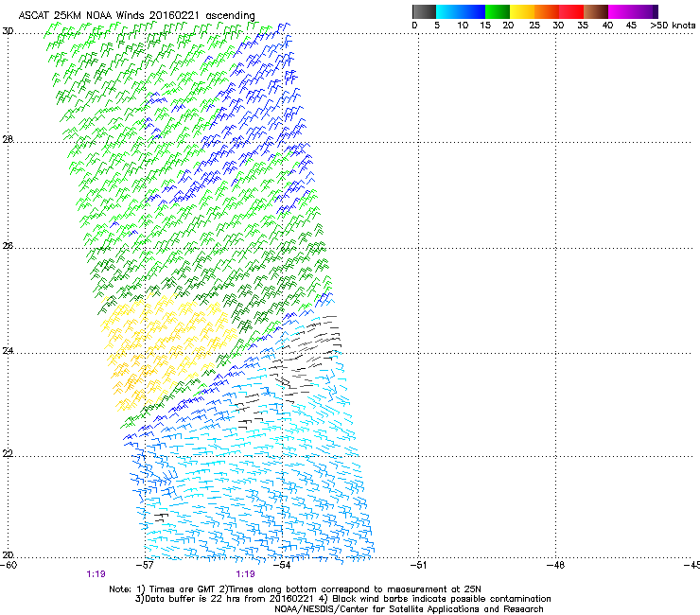The height and width of the screenshot is (615, 700).
Task: Select the '10' color bar scale label
Action: click(x=463, y=26)
